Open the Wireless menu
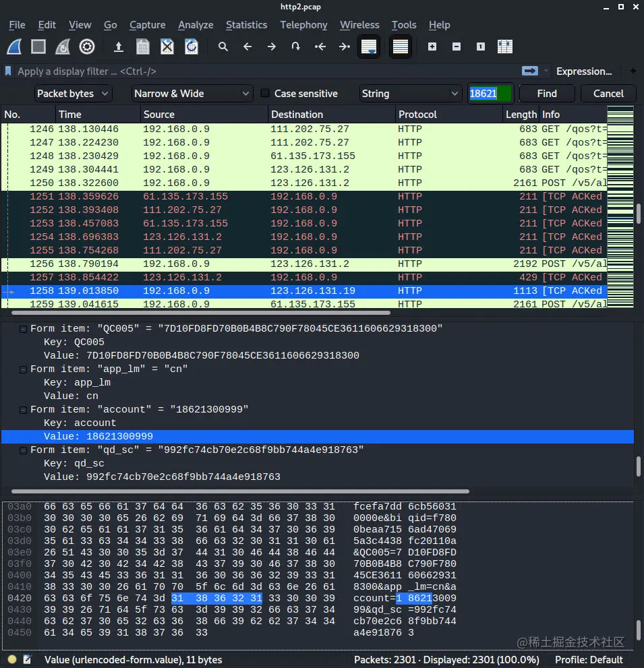The width and height of the screenshot is (644, 668). 359,25
